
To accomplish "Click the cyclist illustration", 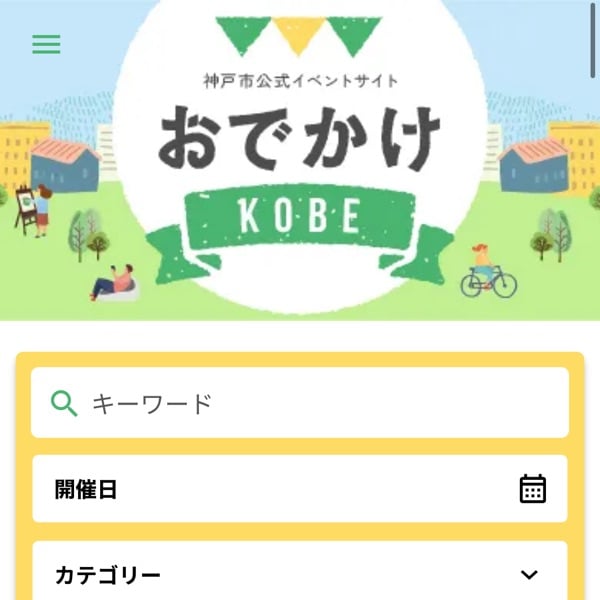I will tap(487, 271).
